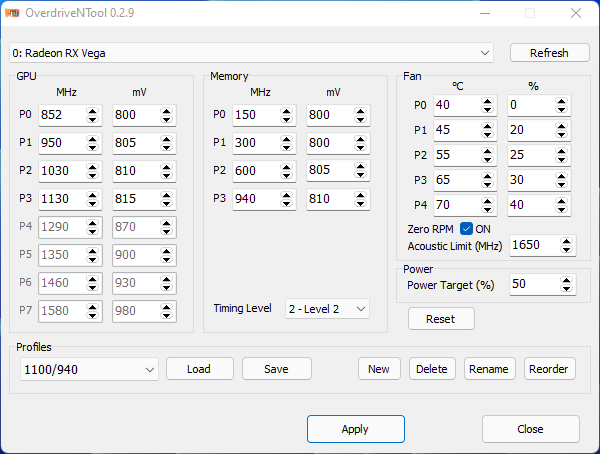Increase Fan P1 temperature with up arrow
The height and width of the screenshot is (454, 600).
tap(488, 126)
